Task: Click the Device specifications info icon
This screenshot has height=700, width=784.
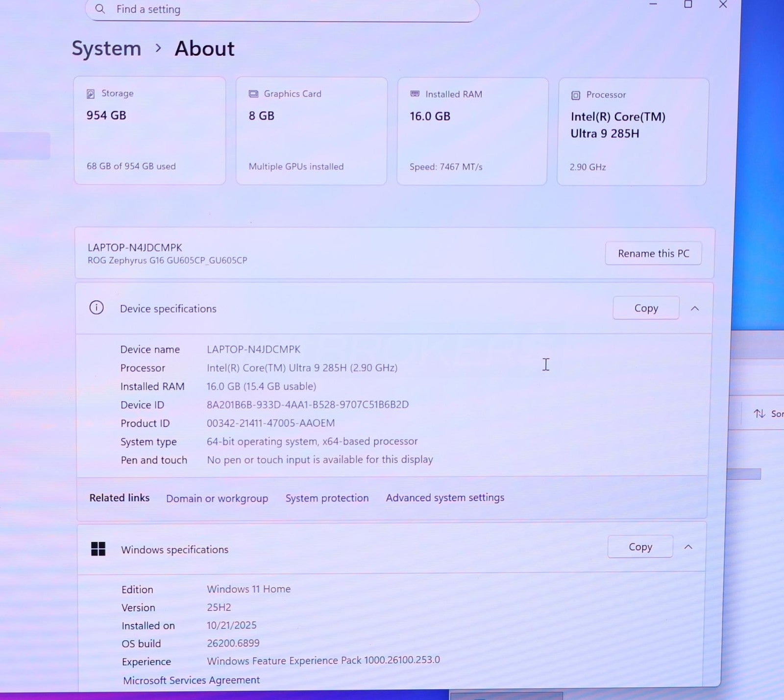Action: point(97,308)
